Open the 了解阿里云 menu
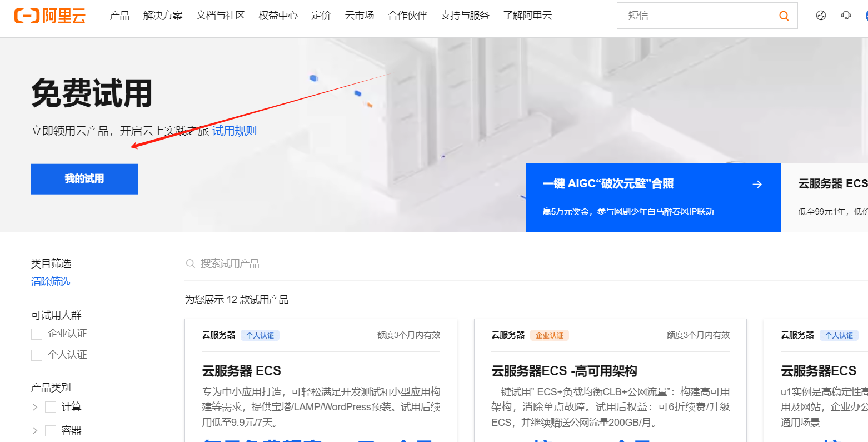Image resolution: width=868 pixels, height=442 pixels. (x=528, y=16)
